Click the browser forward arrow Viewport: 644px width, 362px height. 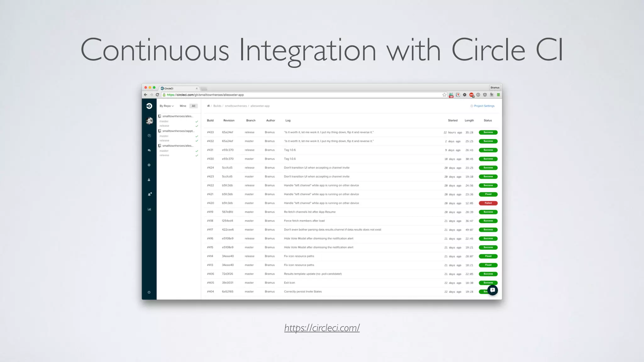click(151, 95)
